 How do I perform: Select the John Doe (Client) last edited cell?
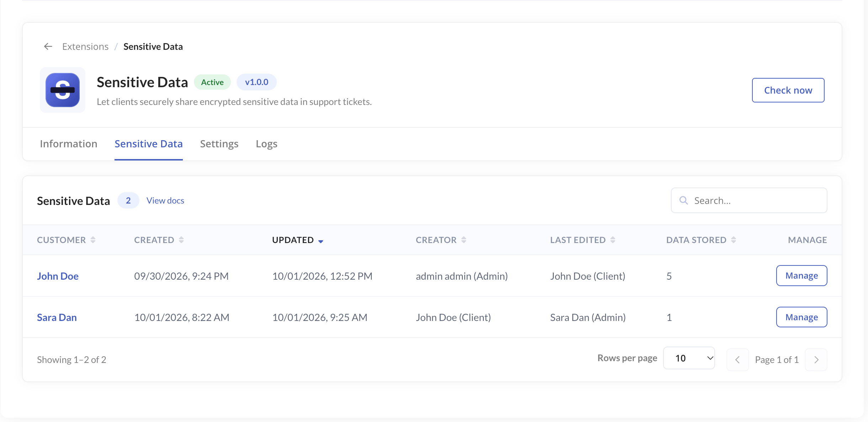[x=588, y=276]
